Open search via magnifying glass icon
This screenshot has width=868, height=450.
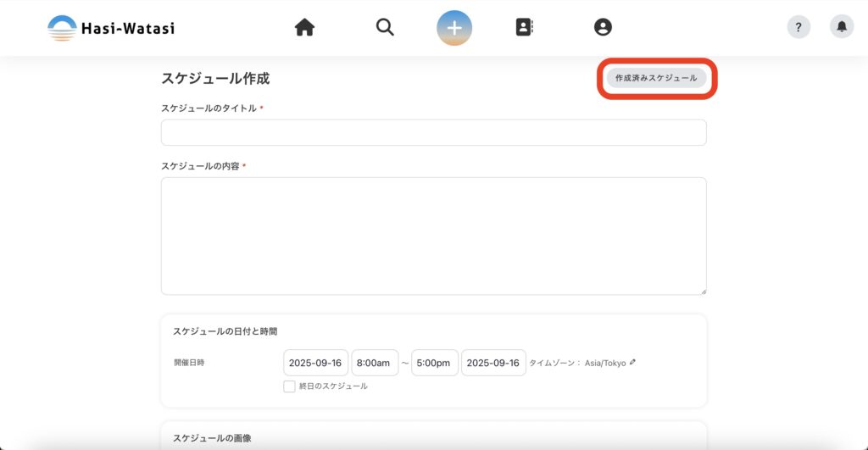(385, 27)
